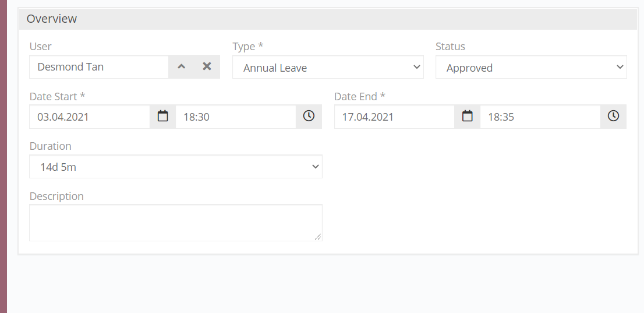Focus the end time field 18:35
This screenshot has width=644, height=313.
pos(540,117)
